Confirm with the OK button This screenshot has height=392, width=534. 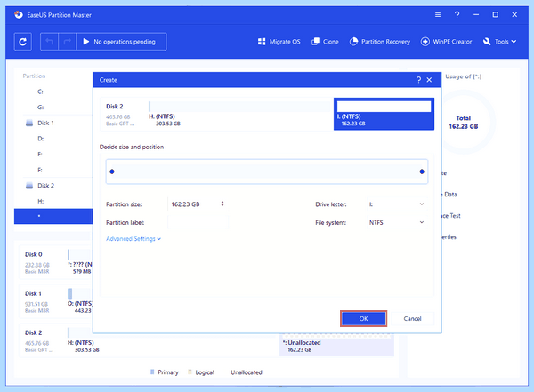coord(363,319)
